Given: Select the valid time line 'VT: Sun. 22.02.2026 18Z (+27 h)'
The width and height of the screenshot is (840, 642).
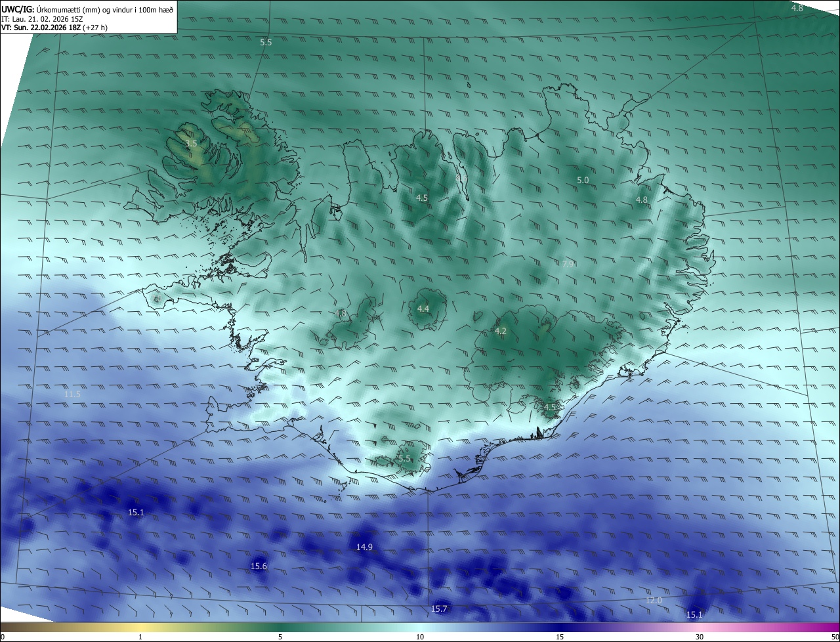Looking at the screenshot, I should click(x=54, y=28).
